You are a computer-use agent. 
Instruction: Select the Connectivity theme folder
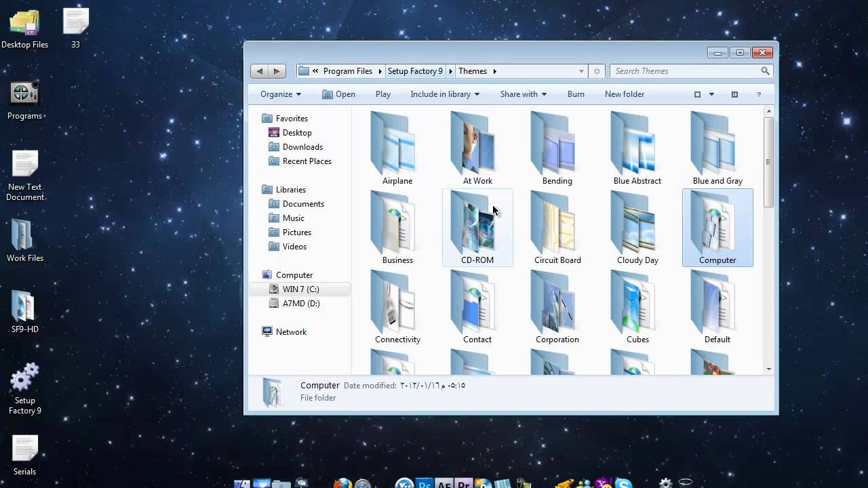[x=397, y=307]
